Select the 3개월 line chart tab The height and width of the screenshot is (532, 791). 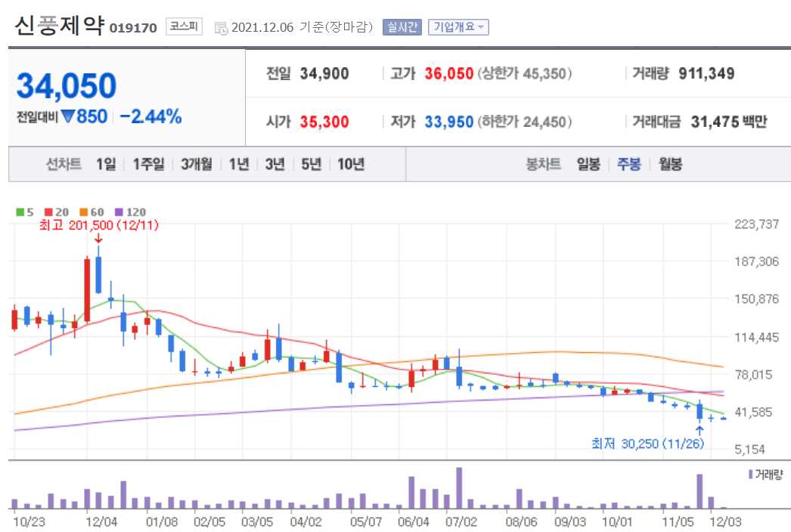click(x=196, y=164)
